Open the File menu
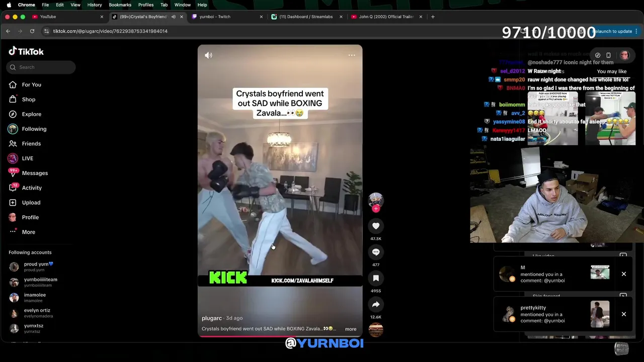The width and height of the screenshot is (644, 362). point(45,5)
